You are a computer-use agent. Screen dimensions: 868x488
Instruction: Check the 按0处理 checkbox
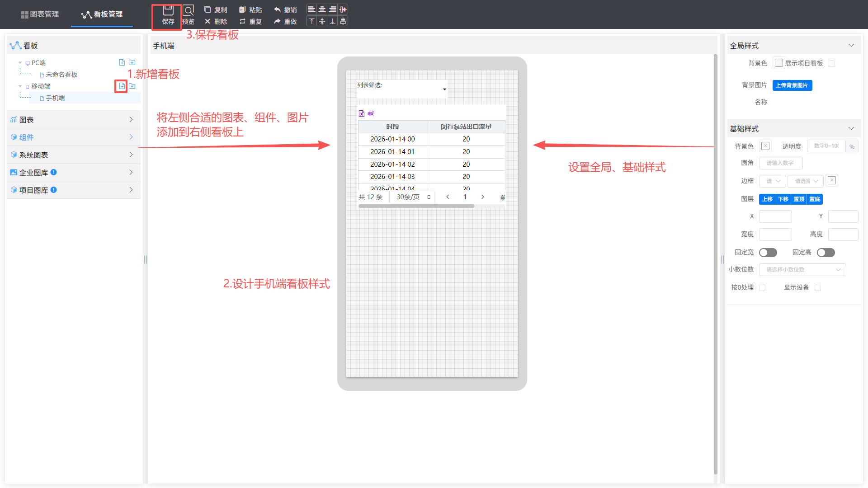(762, 288)
